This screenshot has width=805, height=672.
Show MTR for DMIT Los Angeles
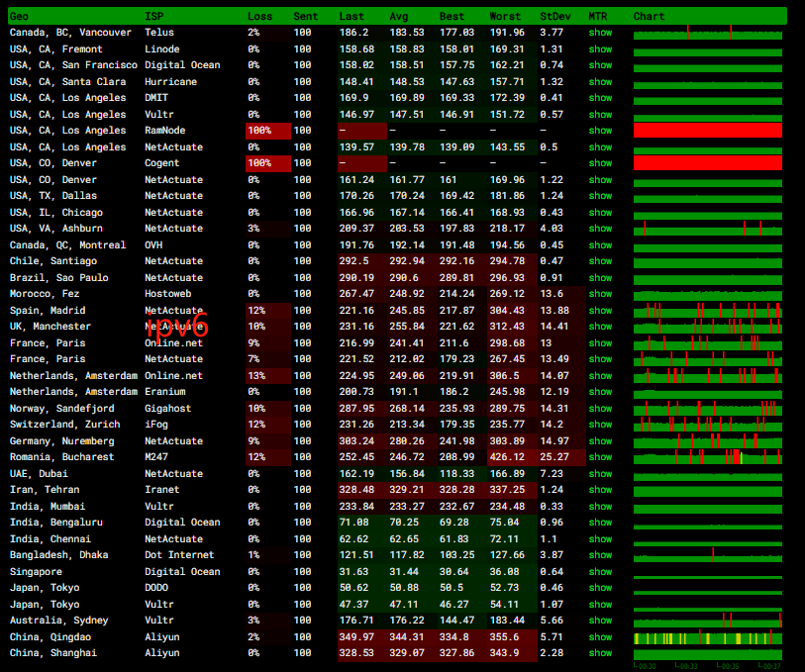click(600, 97)
